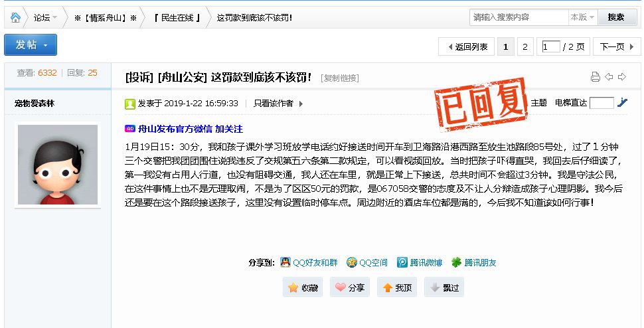The width and height of the screenshot is (644, 328).
Task: Click the 复制链接 copy link
Action: [340, 78]
